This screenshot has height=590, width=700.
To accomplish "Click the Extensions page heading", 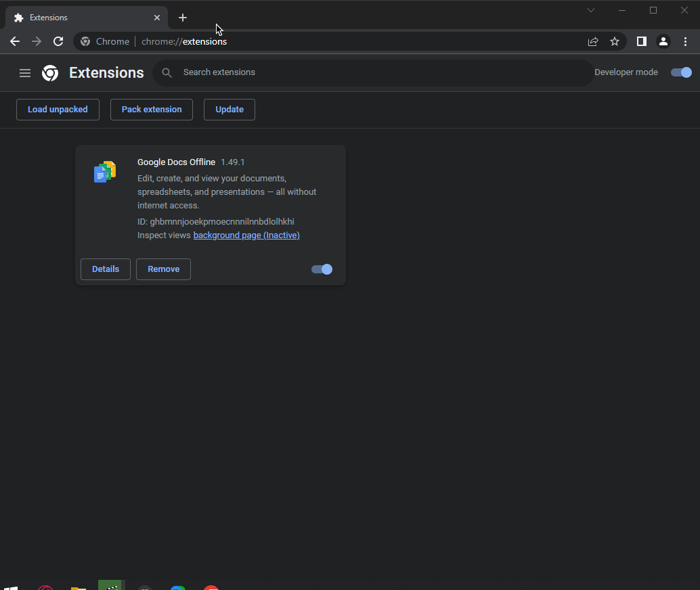I will pyautogui.click(x=106, y=73).
